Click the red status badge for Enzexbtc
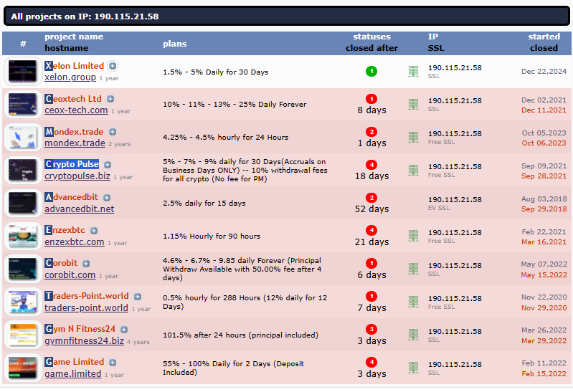Viewport: 573px width, 392px height. (x=371, y=231)
